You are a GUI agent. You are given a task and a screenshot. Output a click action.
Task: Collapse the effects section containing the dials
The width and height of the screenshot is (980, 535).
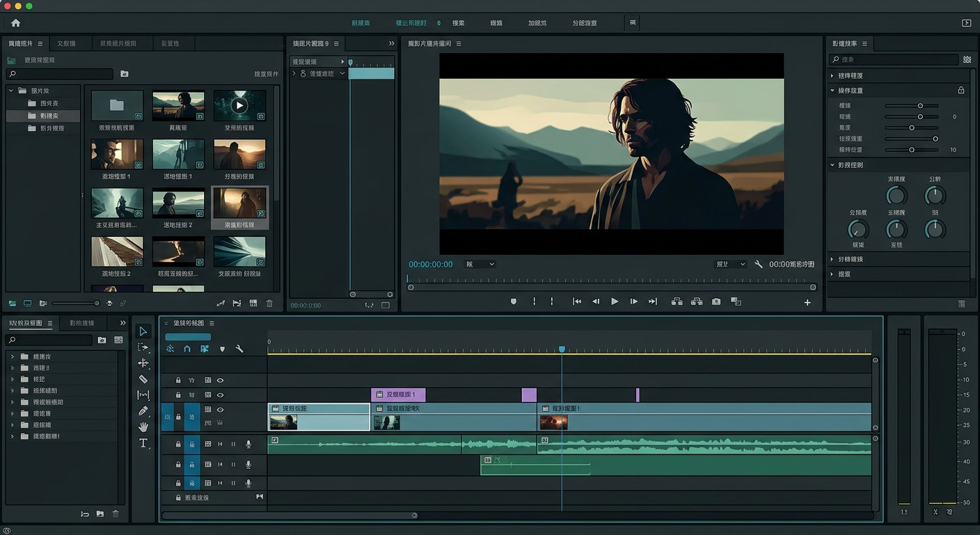[832, 165]
